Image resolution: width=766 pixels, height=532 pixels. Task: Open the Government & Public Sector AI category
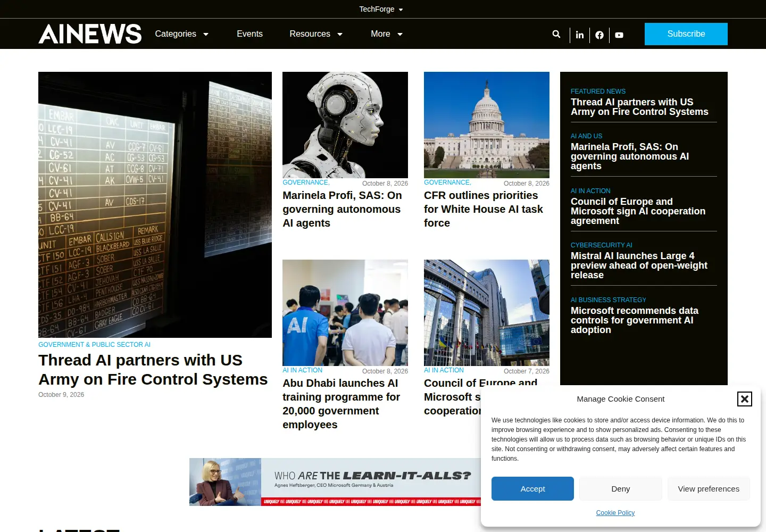pos(94,345)
